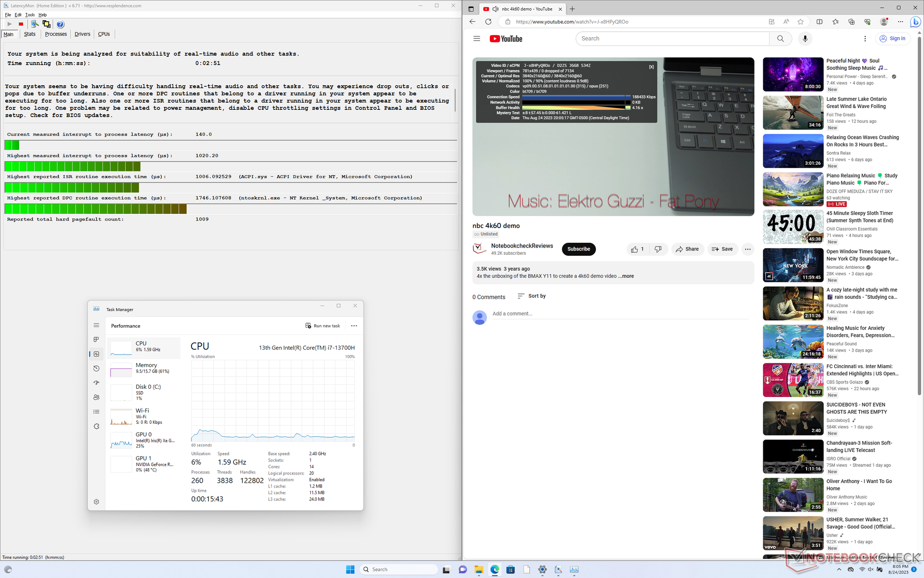Dislike the nbc 4k60 demo video
The image size is (924, 578).
click(658, 249)
